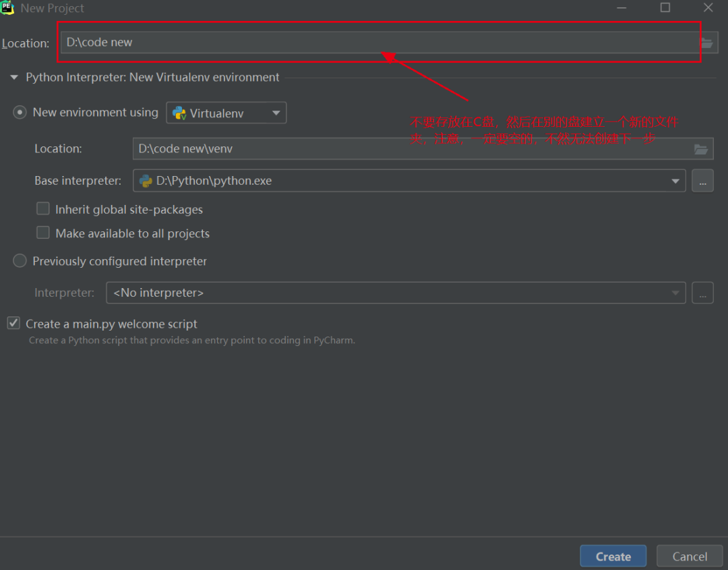Click the welcome script description text

point(191,340)
